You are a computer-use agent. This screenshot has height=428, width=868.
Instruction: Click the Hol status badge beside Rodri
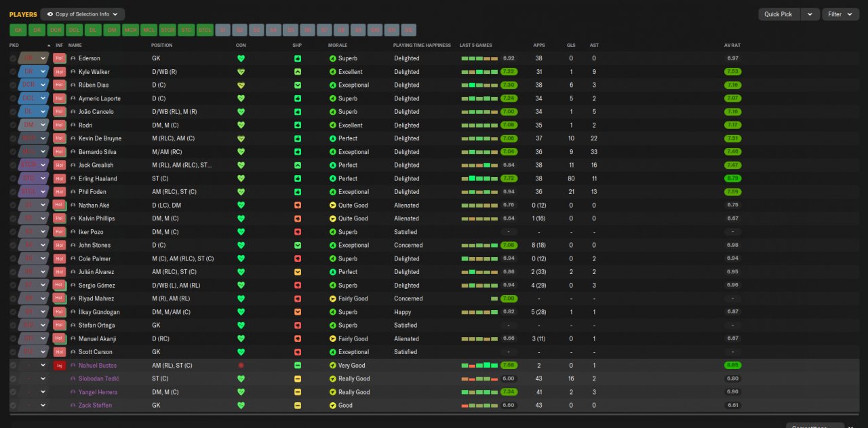click(60, 125)
